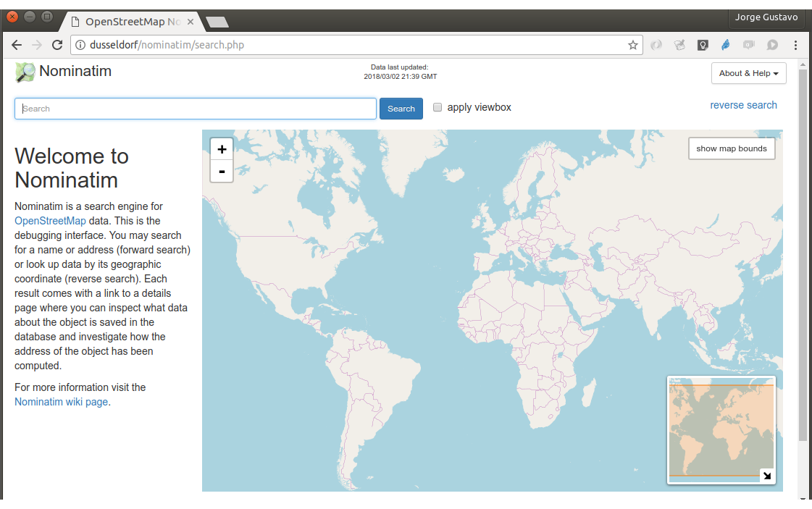Open Chrome's three-dot menu
812x509 pixels.
(796, 45)
